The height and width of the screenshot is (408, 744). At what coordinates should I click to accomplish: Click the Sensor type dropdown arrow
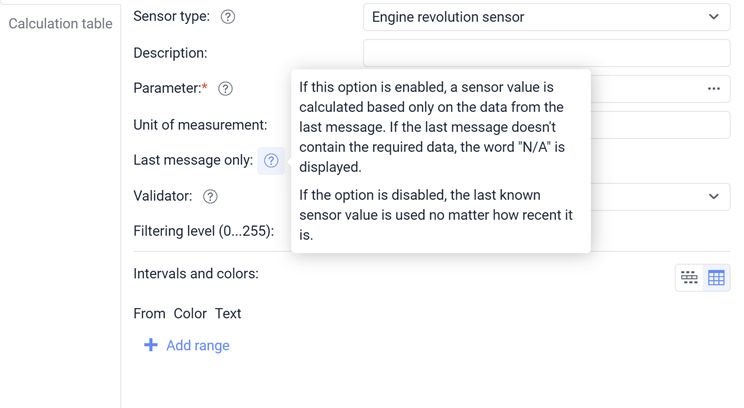pos(713,17)
